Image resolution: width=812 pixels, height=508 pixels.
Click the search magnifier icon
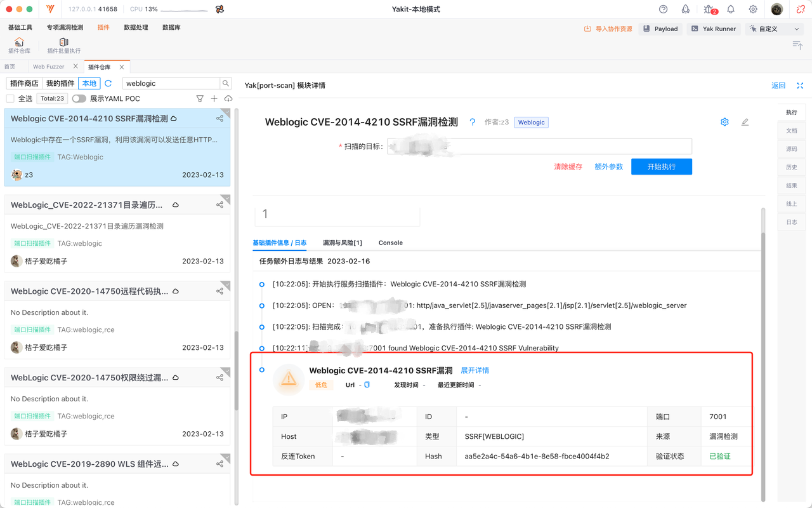pyautogui.click(x=226, y=83)
